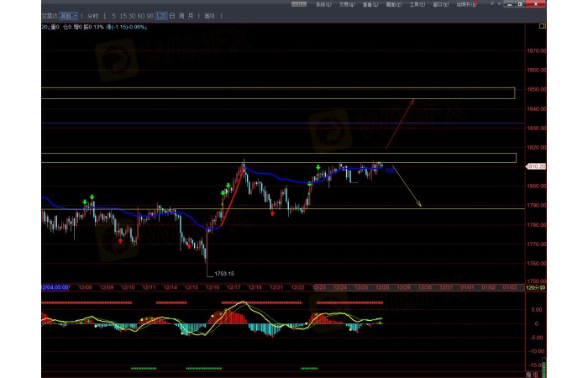The image size is (588, 378).
Task: Toggle the 120-minute period button
Action: pos(160,16)
